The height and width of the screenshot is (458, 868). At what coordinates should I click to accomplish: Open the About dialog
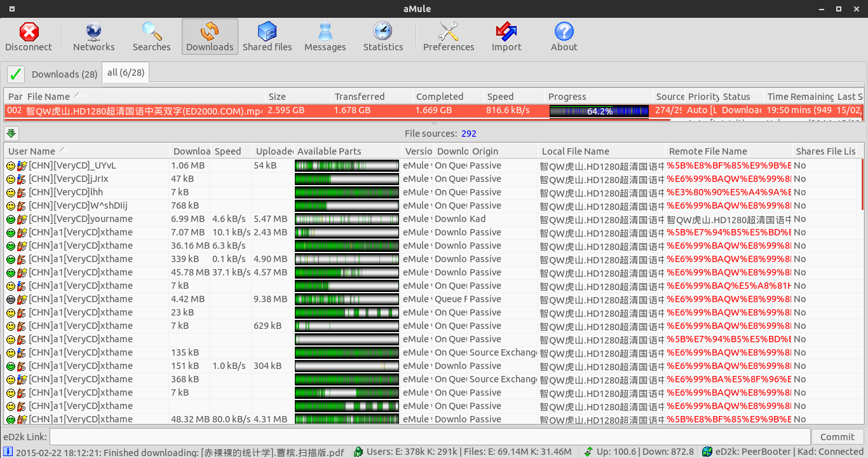(564, 37)
